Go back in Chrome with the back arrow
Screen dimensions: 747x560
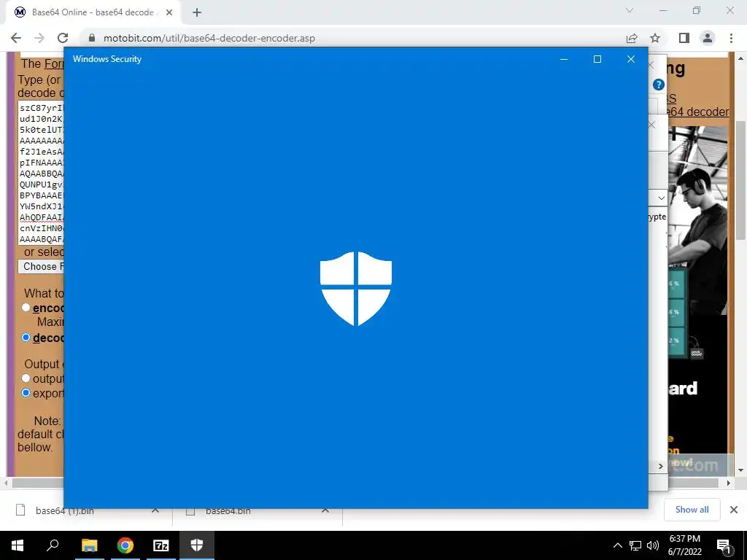point(16,38)
